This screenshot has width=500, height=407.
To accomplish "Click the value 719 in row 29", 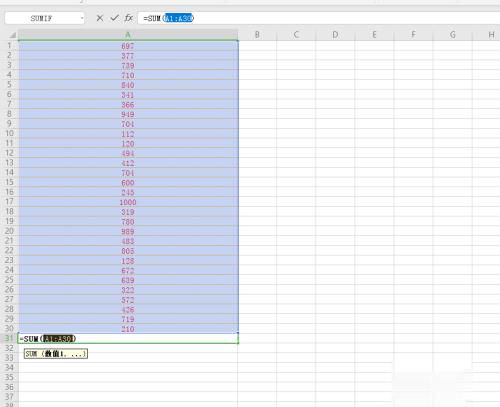I will click(128, 319).
